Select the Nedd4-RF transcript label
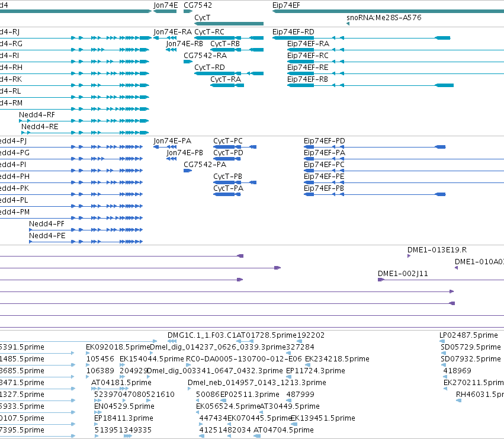The height and width of the screenshot is (439, 504). (37, 115)
